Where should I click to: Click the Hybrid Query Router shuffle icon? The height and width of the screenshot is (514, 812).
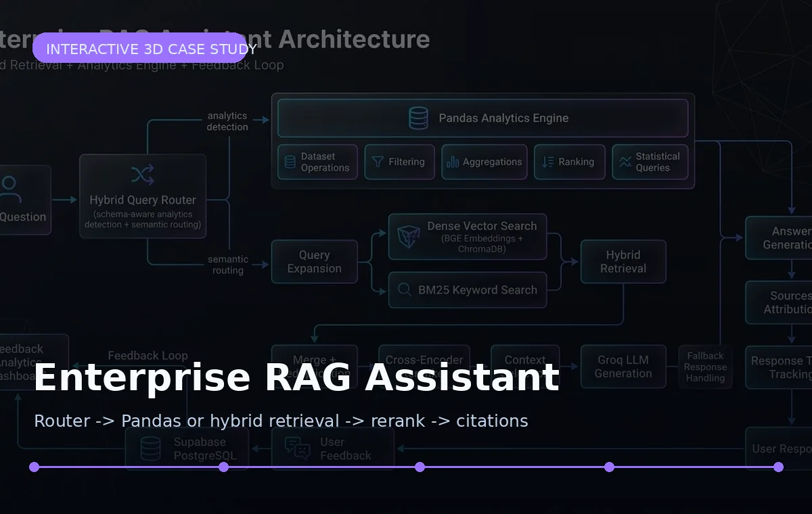142,175
